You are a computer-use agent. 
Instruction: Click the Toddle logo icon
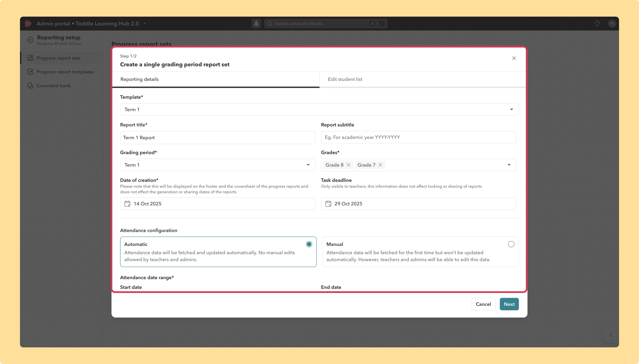click(28, 23)
